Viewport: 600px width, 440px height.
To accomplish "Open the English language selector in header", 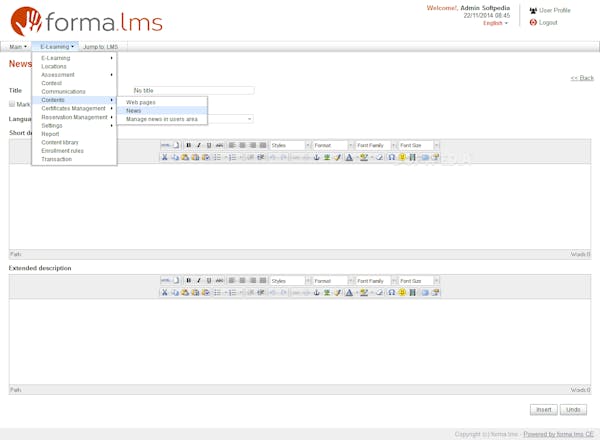I will (x=496, y=23).
